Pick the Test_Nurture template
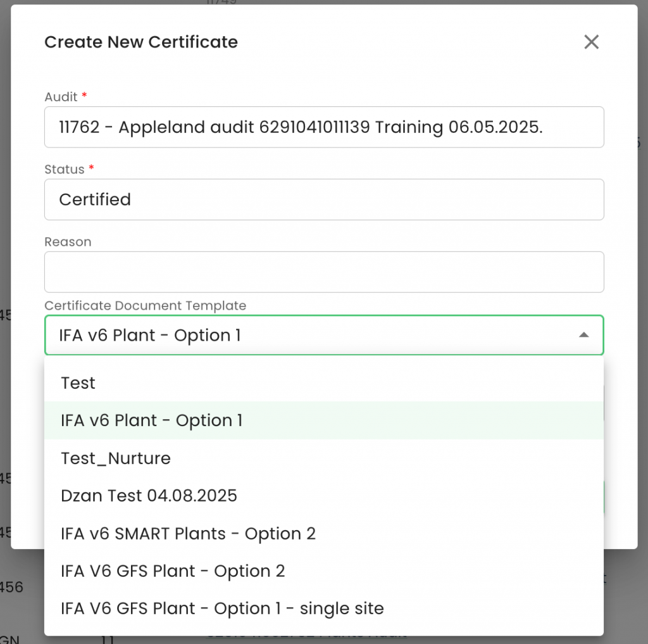The image size is (648, 644). [116, 458]
